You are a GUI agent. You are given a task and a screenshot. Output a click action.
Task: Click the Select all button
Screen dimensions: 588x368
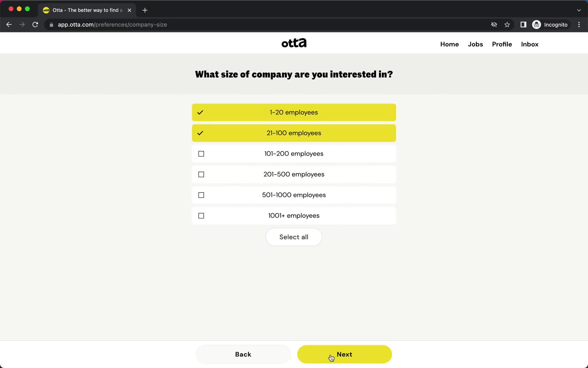294,237
